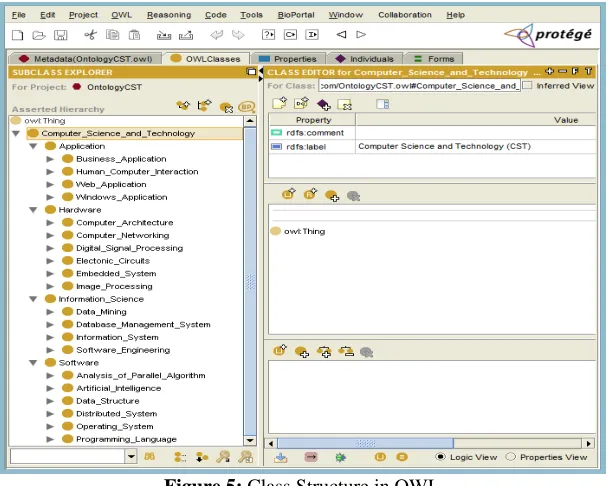608x486 pixels.
Task: Add named class icon in disjoints toolbar
Action: 302,352
